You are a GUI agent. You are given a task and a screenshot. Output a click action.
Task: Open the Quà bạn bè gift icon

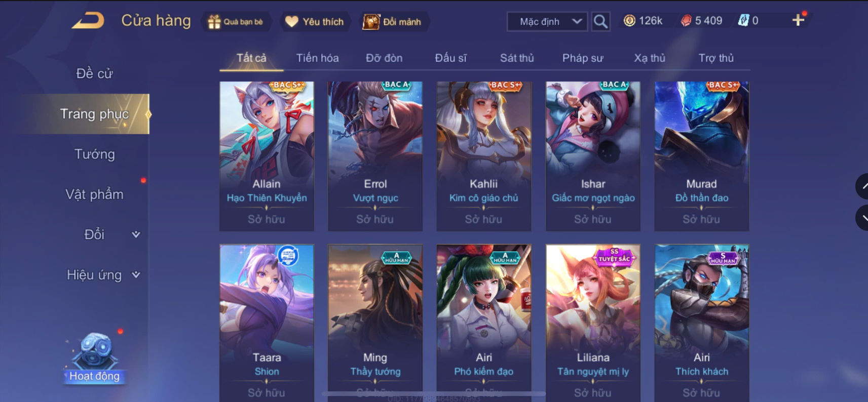[x=214, y=22]
